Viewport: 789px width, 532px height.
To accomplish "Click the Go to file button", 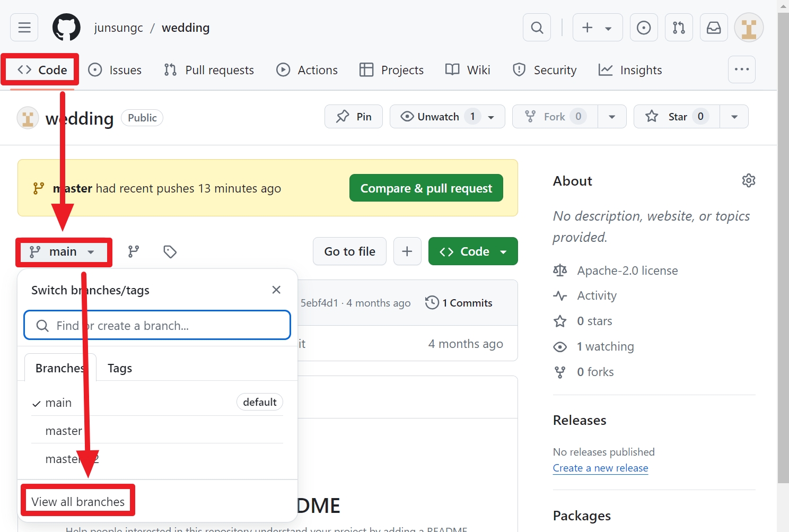I will click(x=350, y=251).
